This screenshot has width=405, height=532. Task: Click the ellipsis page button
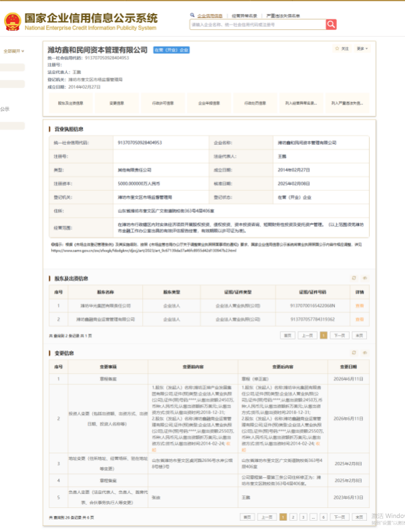pyautogui.click(x=314, y=517)
